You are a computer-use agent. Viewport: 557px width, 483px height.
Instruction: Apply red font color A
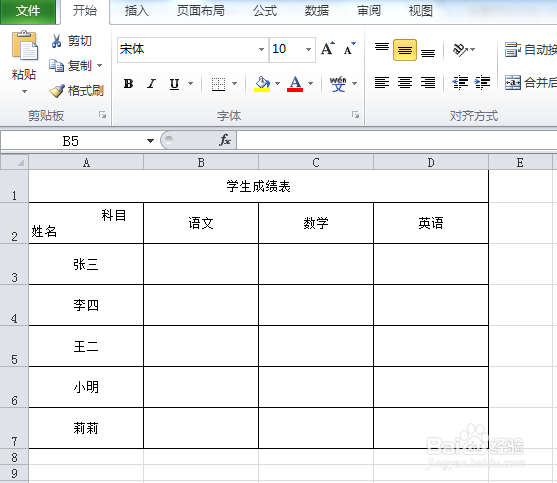pos(295,84)
